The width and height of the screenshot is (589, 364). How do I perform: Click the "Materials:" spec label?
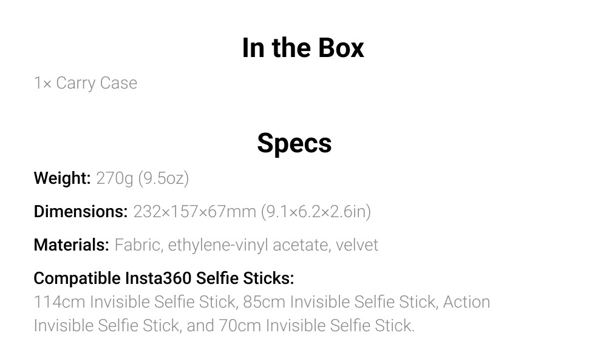click(x=71, y=245)
